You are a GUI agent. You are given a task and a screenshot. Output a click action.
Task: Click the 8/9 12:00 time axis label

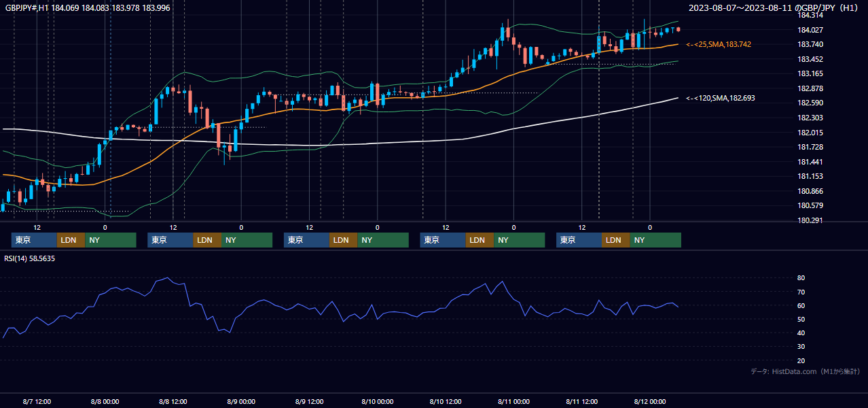coord(309,402)
